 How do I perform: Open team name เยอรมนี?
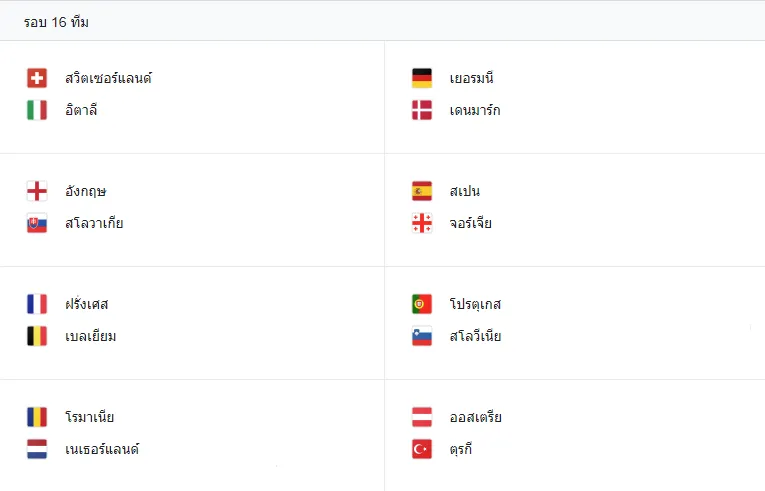[x=472, y=78]
